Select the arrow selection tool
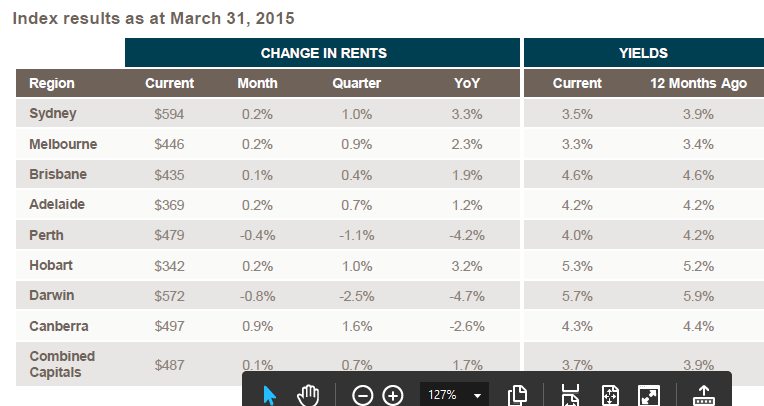 click(270, 394)
